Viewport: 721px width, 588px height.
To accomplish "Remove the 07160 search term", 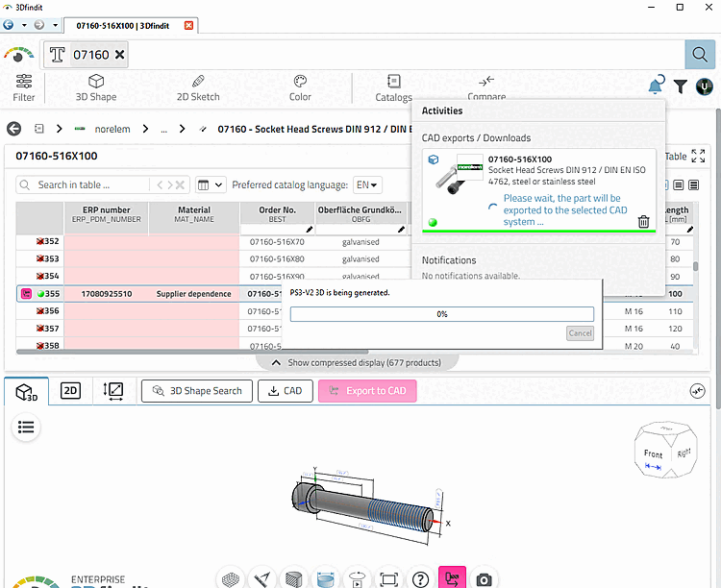I will pyautogui.click(x=119, y=55).
